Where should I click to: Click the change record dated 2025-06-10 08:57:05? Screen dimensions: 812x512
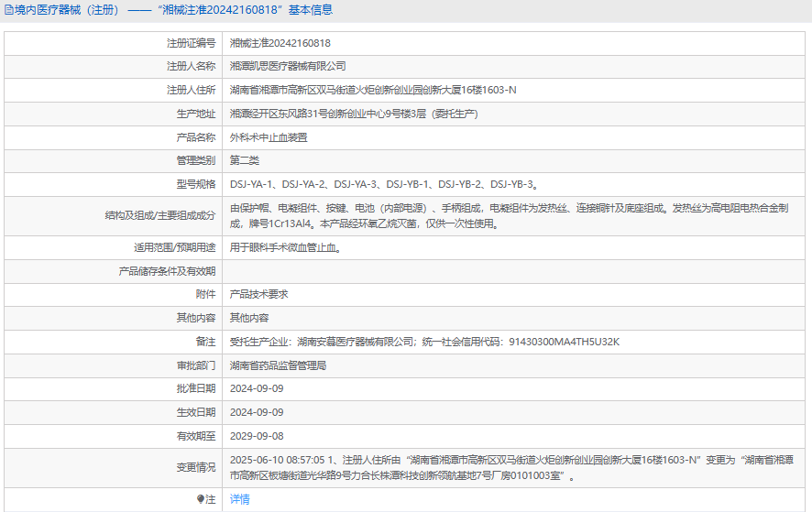[x=511, y=467]
